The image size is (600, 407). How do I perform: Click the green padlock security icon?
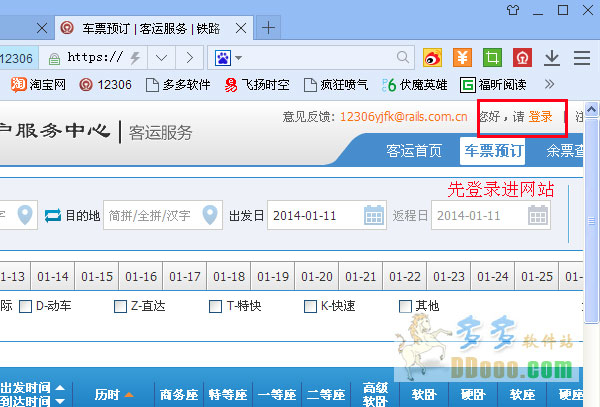click(x=54, y=59)
